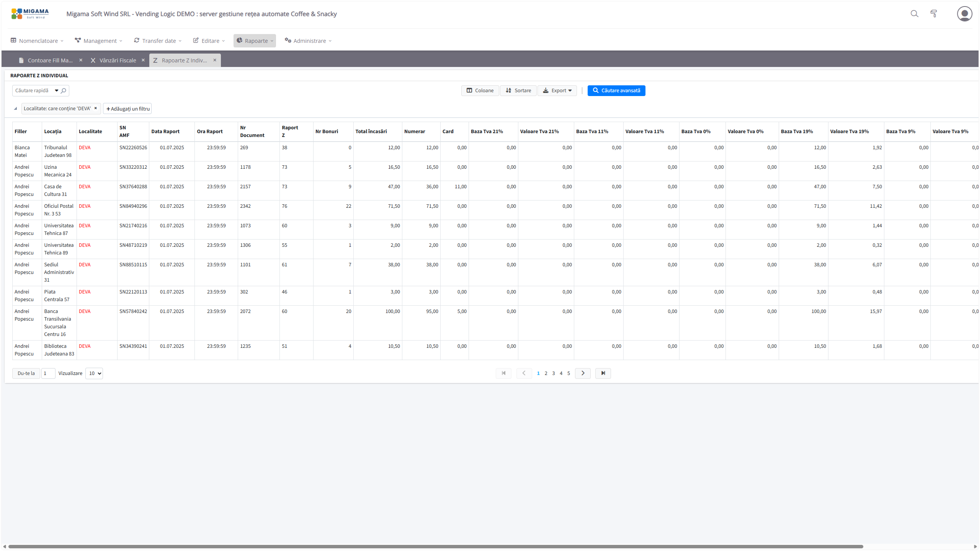Viewport: 980px width, 551px height.
Task: Run quick search magnifier icon
Action: point(64,91)
